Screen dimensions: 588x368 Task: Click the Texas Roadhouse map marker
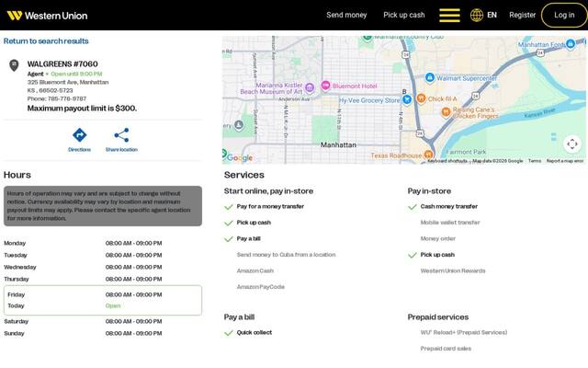428,154
